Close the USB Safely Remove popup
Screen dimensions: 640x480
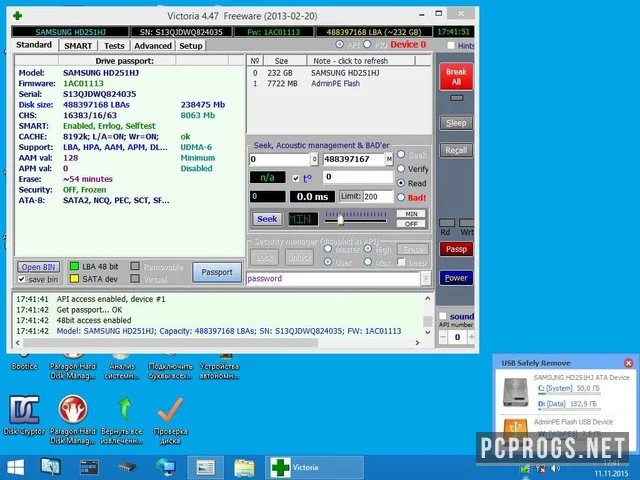tap(629, 362)
